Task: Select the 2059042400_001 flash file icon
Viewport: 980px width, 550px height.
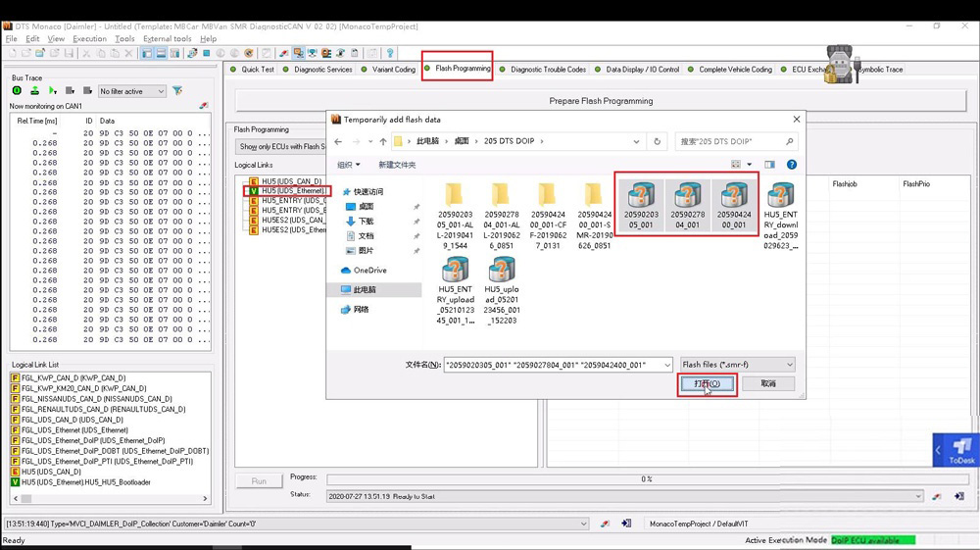Action: coord(734,205)
